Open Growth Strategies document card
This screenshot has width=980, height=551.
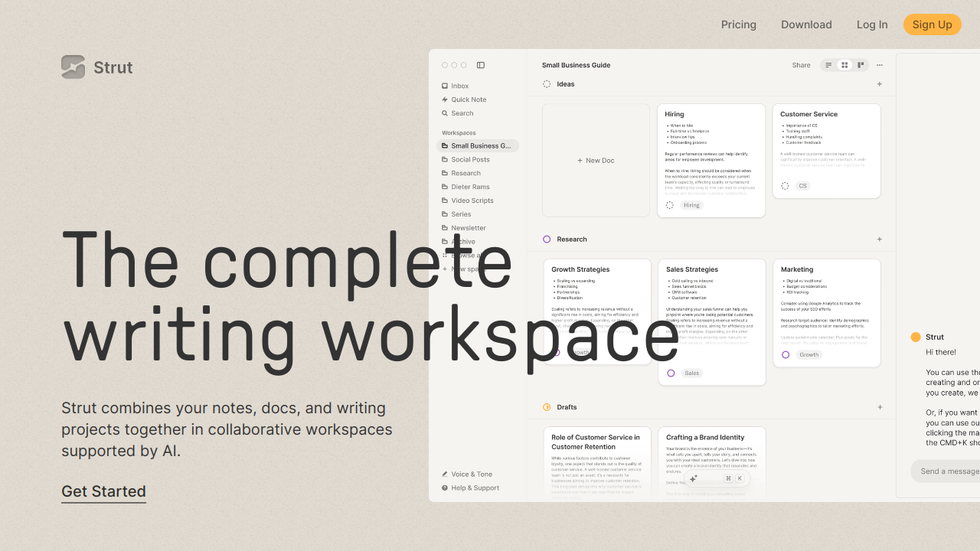(x=597, y=312)
